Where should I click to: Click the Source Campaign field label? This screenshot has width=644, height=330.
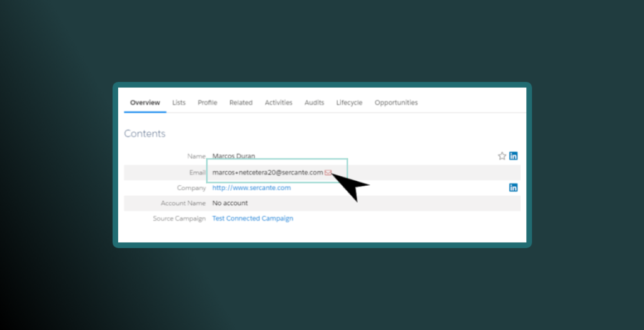click(x=179, y=219)
